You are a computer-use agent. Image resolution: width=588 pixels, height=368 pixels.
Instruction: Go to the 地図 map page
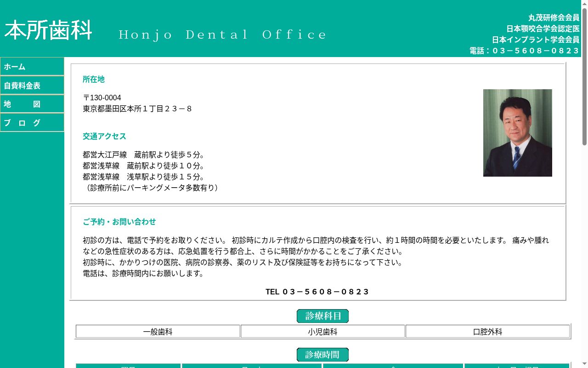(x=32, y=104)
